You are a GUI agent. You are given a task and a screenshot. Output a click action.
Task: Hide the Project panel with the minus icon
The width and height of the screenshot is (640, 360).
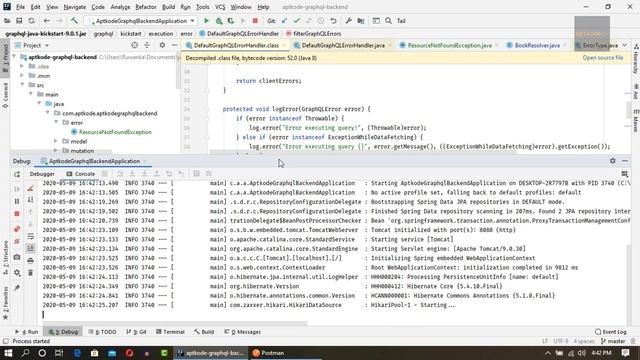tap(174, 45)
